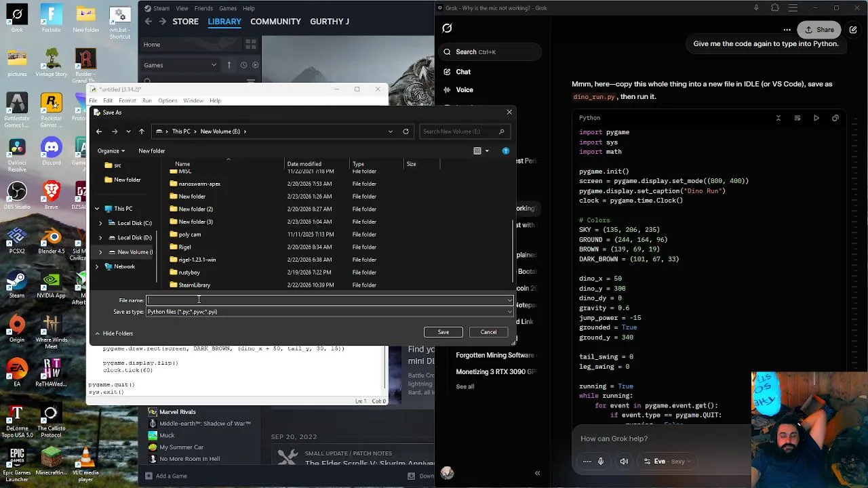Viewport: 868px width, 488px height.
Task: Open Fortnite desktop shortcut
Action: coord(52,19)
